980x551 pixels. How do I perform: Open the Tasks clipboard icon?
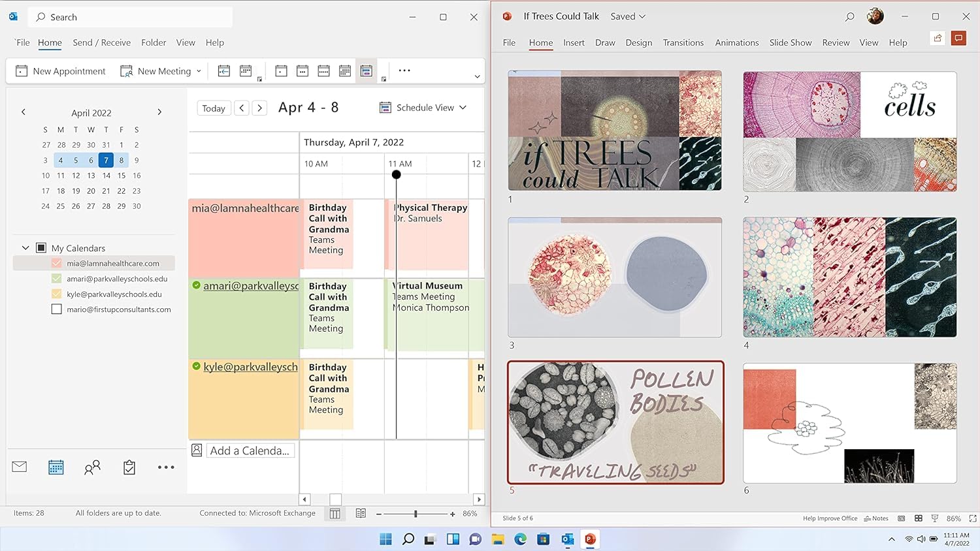[129, 467]
